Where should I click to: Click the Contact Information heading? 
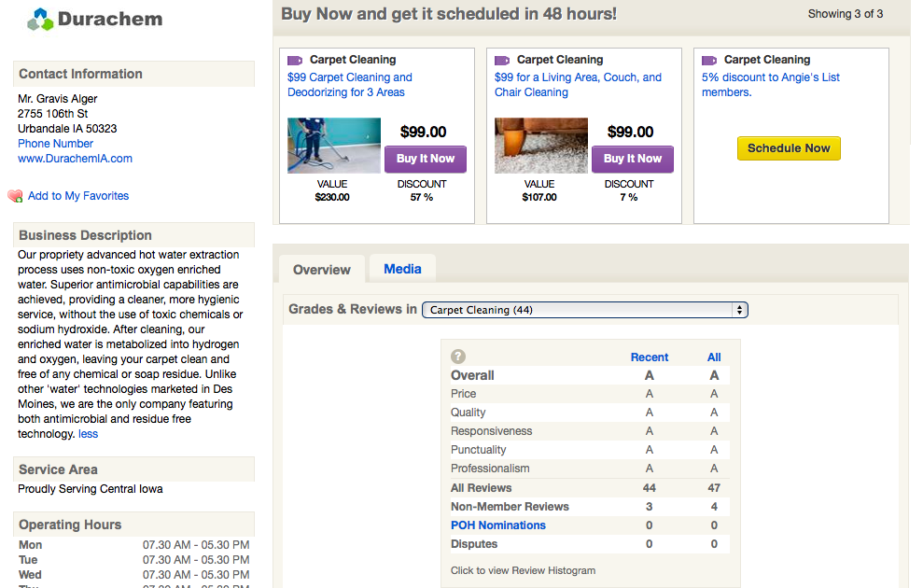coord(80,74)
